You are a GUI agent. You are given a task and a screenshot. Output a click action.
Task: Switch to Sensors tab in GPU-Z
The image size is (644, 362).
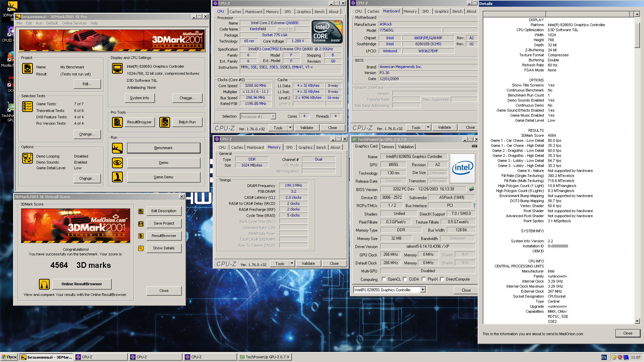click(388, 147)
